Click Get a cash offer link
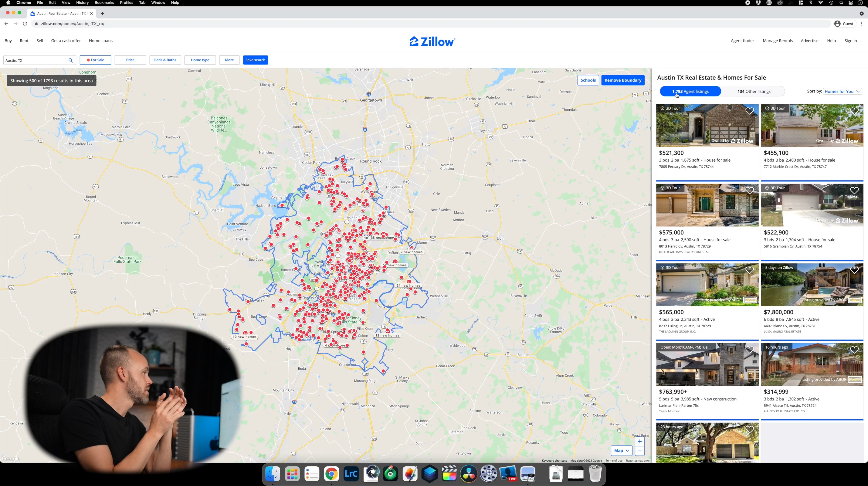The height and width of the screenshot is (486, 868). pyautogui.click(x=66, y=41)
